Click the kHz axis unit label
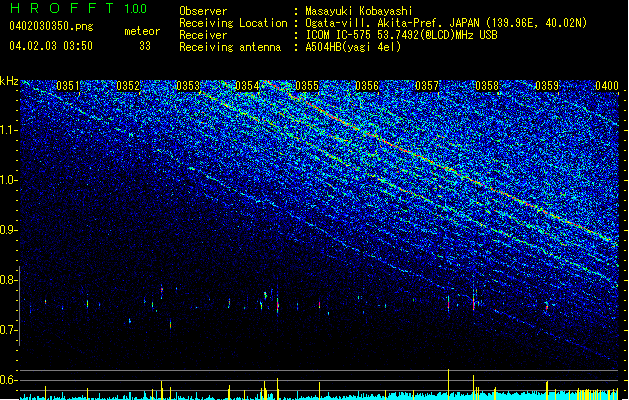Viewport: 629px width, 400px height. [9, 81]
